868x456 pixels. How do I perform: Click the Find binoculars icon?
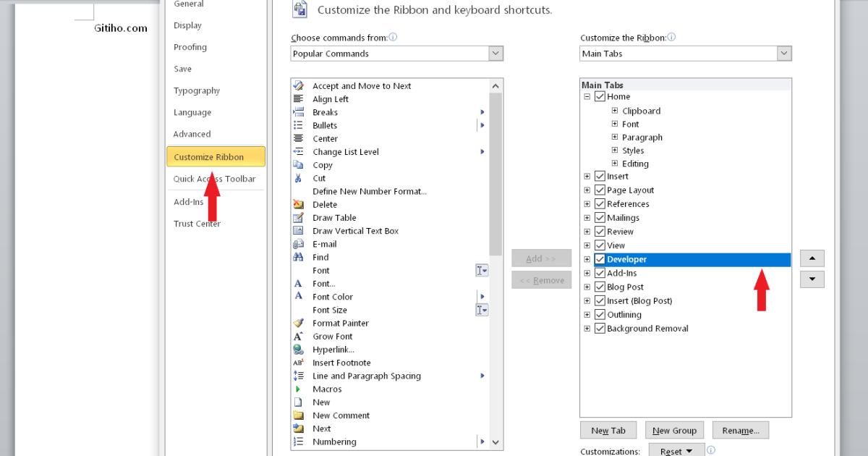click(298, 257)
